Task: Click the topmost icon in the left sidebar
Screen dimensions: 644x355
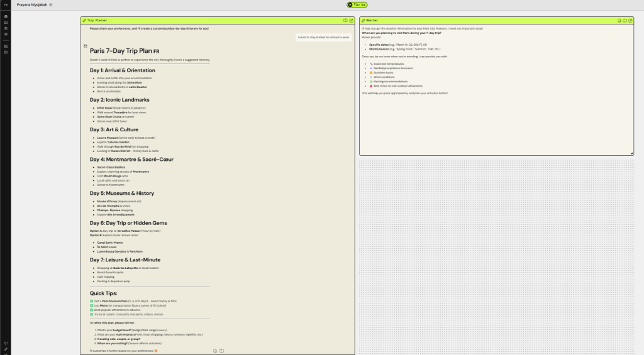Action: click(x=6, y=16)
